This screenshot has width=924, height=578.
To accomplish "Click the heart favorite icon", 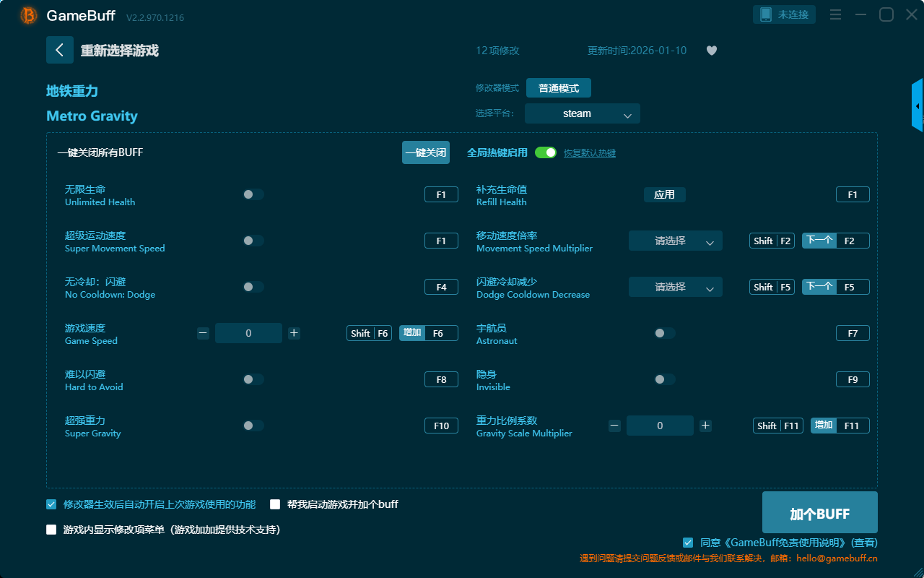I will click(x=712, y=51).
